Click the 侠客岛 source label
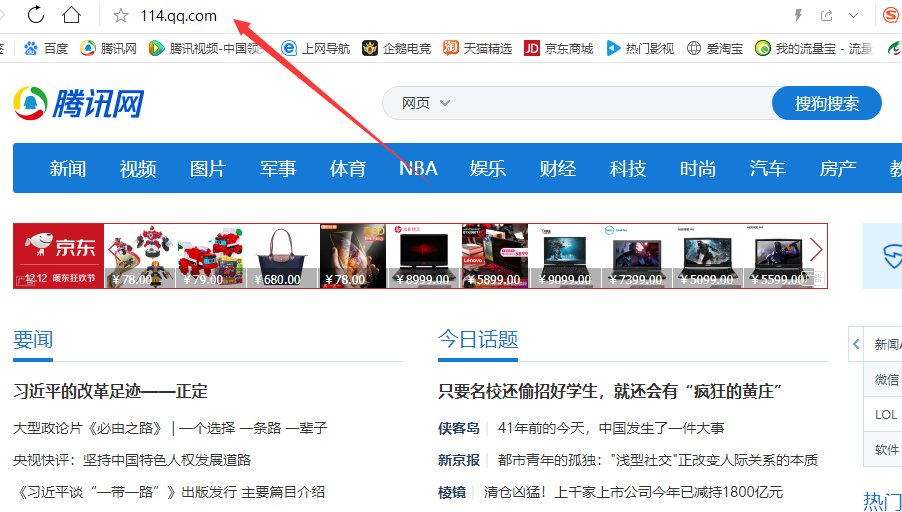 pos(458,428)
